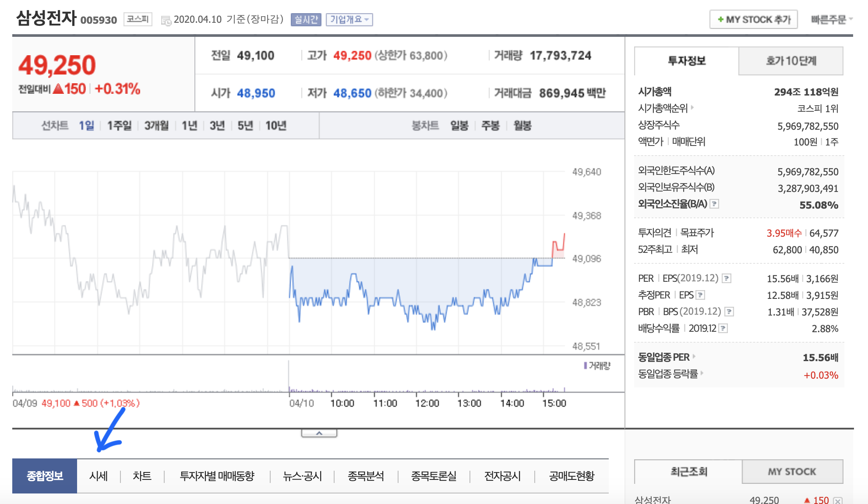Click the arrow next to 시가총액순위
This screenshot has width=868, height=504.
[692, 107]
